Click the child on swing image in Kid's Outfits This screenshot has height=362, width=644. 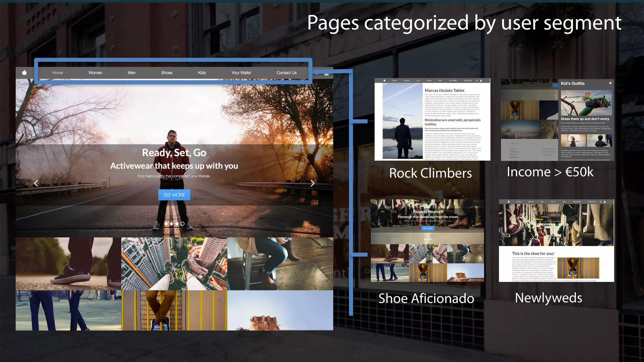(586, 103)
